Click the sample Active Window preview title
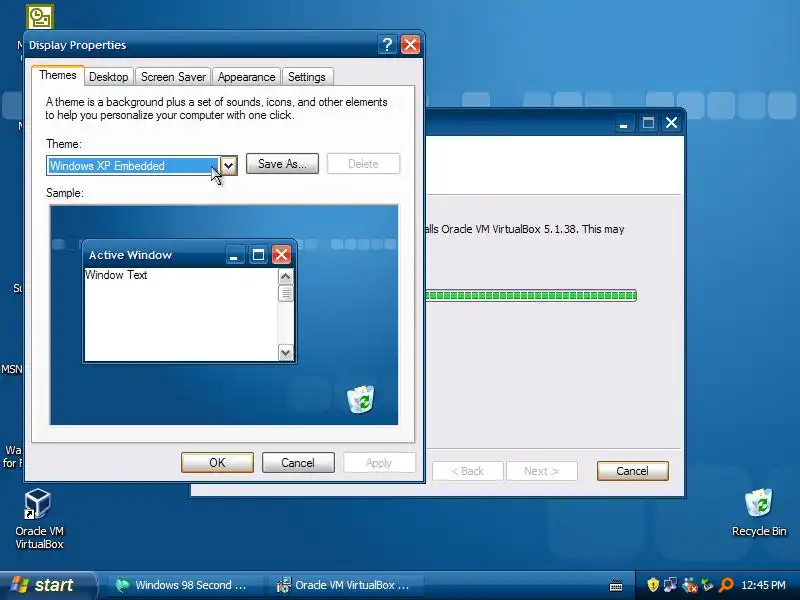 coord(130,255)
